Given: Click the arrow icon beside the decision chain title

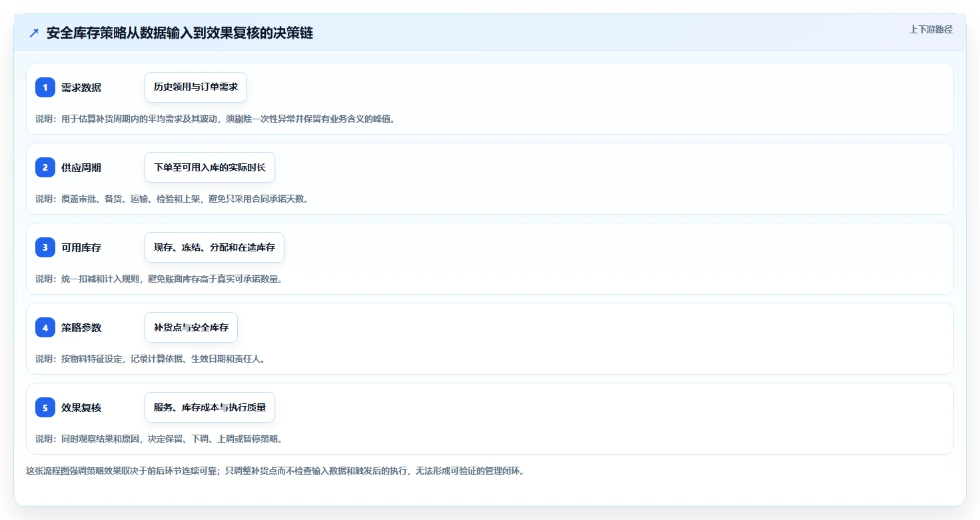Looking at the screenshot, I should (x=34, y=33).
